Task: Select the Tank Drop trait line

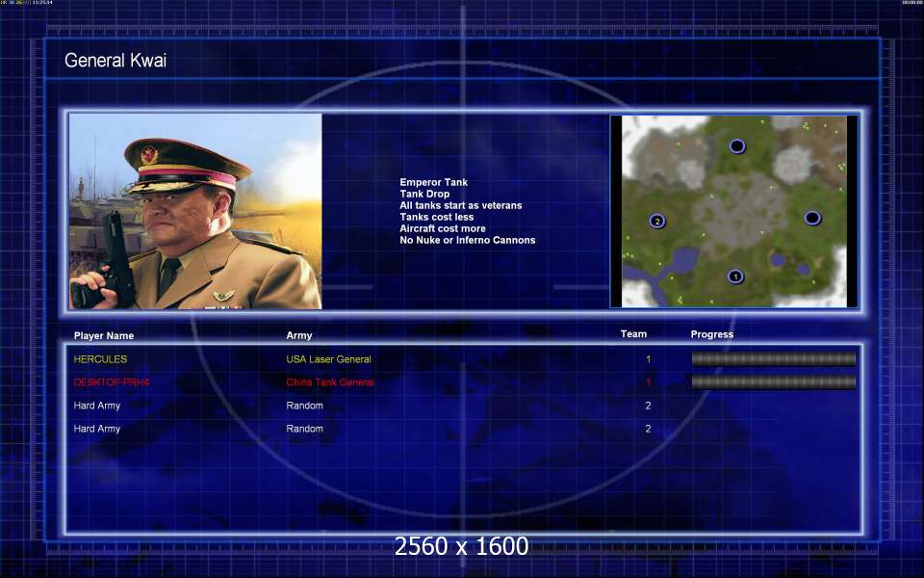Action: pyautogui.click(x=424, y=194)
